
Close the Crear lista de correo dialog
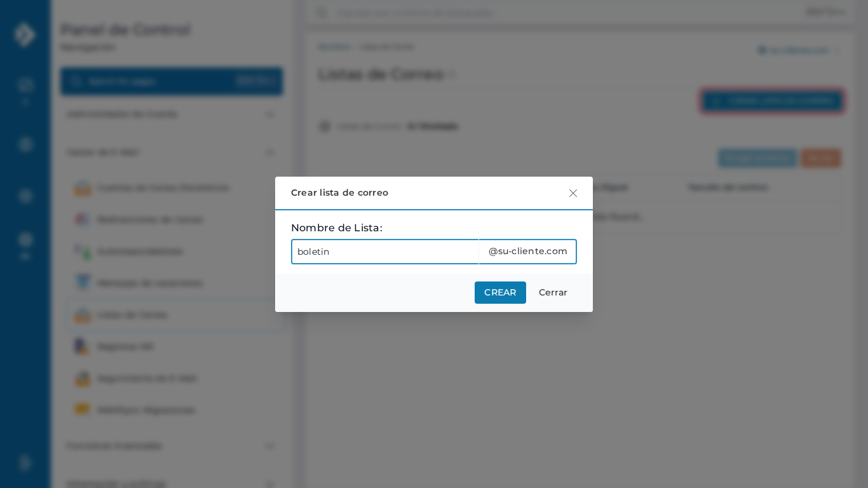pos(573,193)
